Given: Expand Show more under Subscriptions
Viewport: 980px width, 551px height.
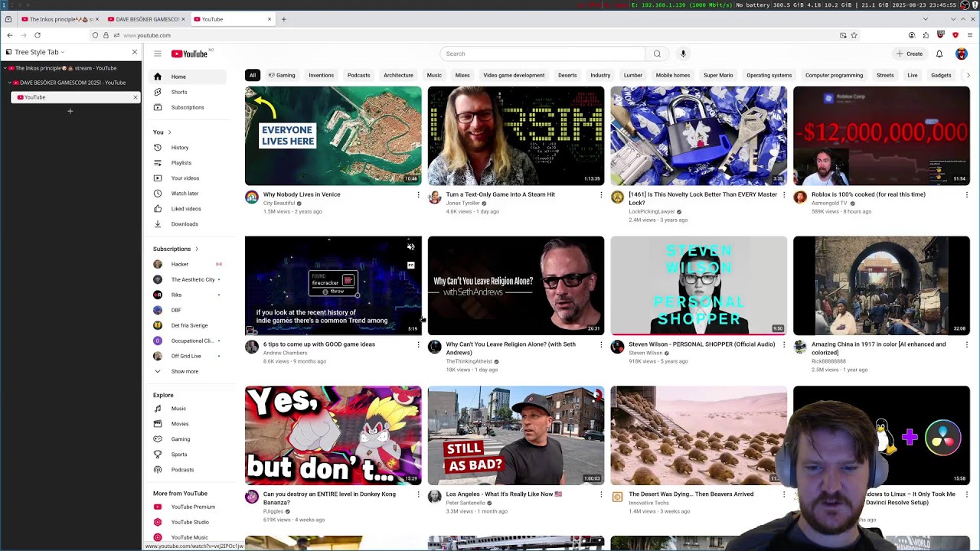Looking at the screenshot, I should pyautogui.click(x=185, y=371).
